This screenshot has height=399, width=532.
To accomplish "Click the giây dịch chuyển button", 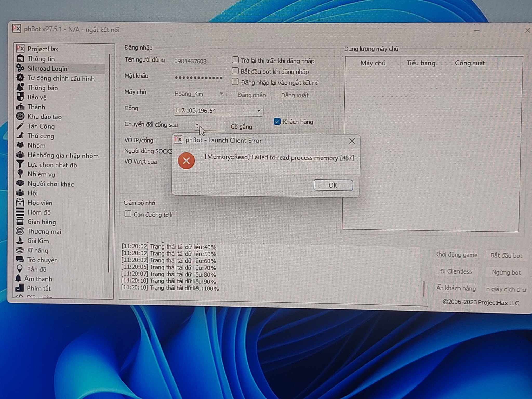I will click(x=506, y=289).
